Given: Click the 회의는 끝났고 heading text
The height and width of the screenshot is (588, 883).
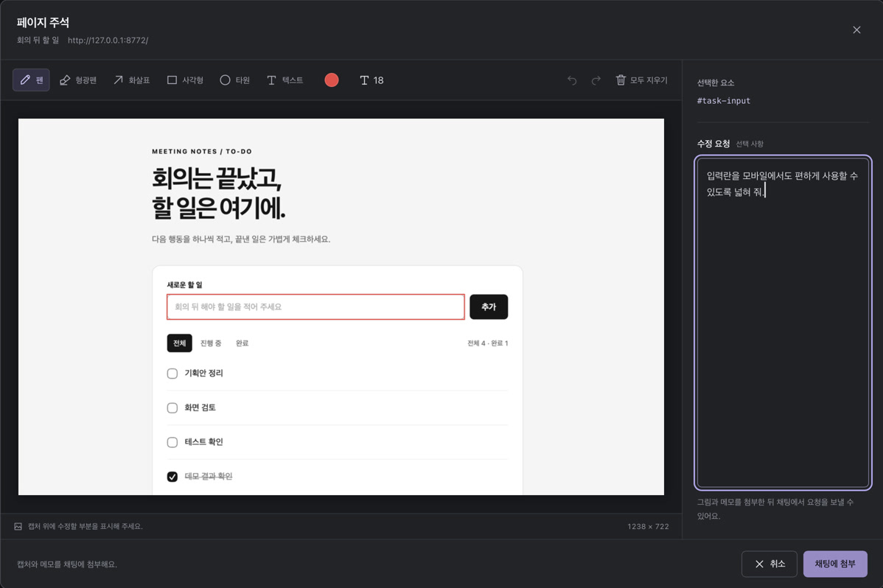Looking at the screenshot, I should (216, 178).
